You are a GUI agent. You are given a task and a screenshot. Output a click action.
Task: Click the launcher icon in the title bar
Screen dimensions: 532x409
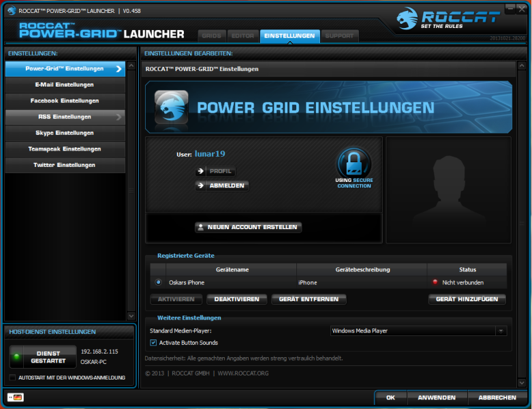(x=12, y=10)
